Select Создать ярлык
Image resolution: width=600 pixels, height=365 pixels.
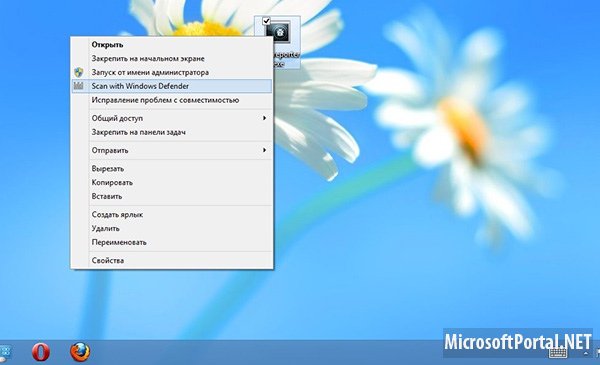[x=172, y=215]
